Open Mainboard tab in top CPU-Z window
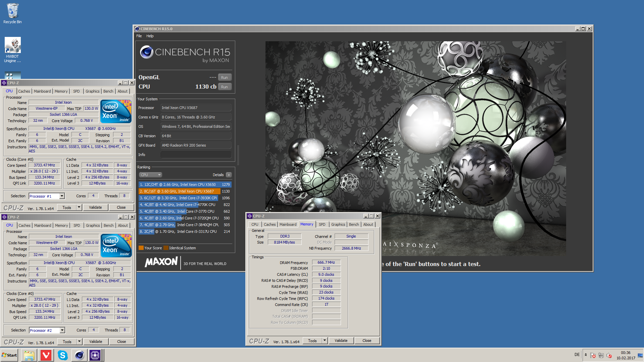Screen dimensions: 644x362 [42, 91]
